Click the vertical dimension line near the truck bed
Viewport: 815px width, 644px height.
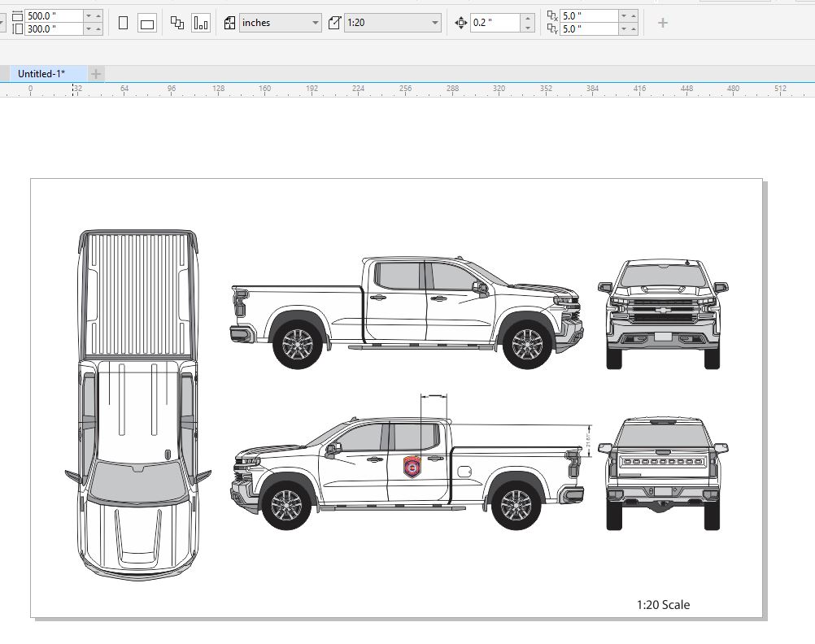click(x=590, y=441)
